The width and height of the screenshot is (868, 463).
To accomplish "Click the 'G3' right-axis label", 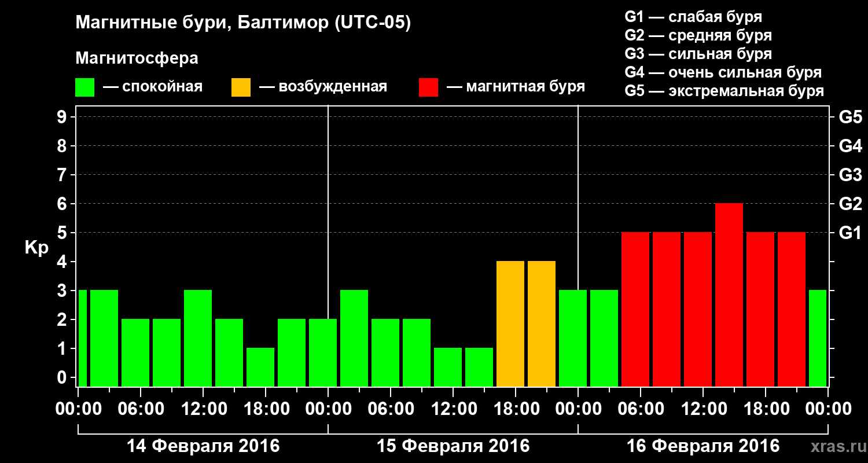I will click(x=850, y=175).
